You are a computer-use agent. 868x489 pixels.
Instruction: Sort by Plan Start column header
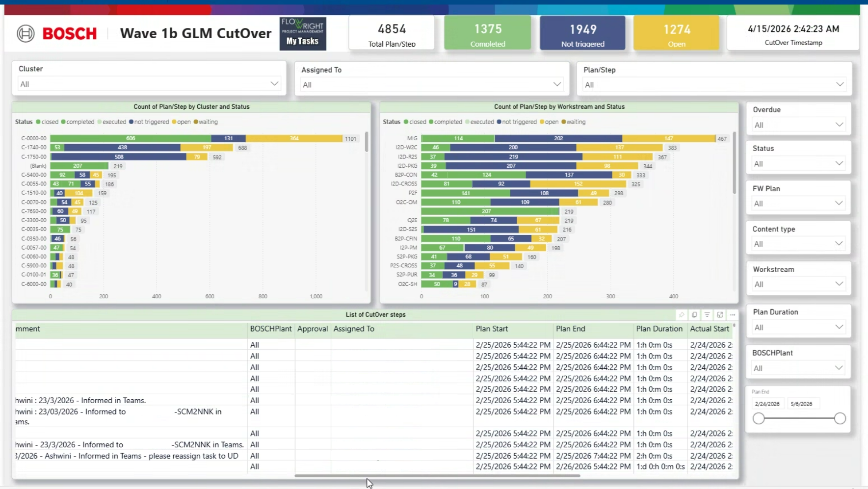pyautogui.click(x=492, y=329)
